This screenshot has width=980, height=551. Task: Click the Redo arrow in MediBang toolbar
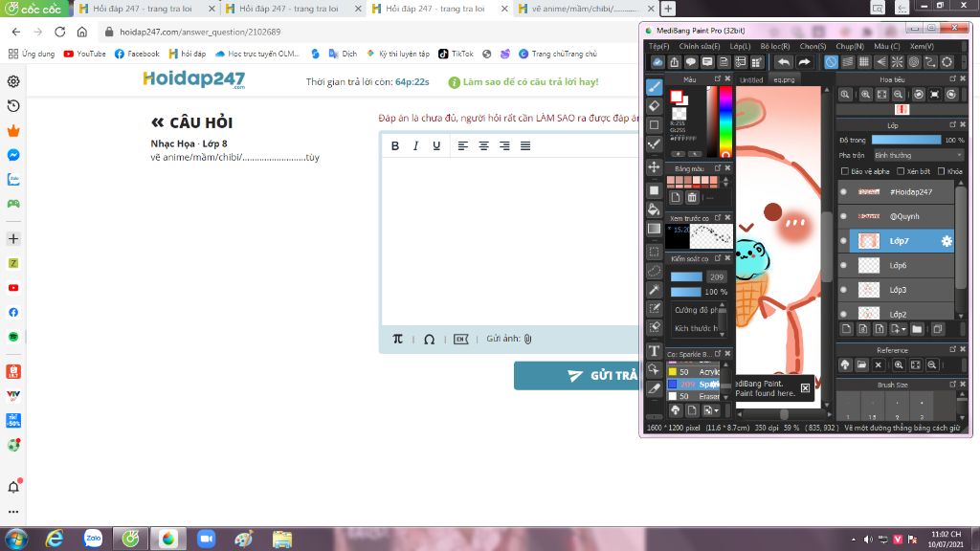point(804,62)
